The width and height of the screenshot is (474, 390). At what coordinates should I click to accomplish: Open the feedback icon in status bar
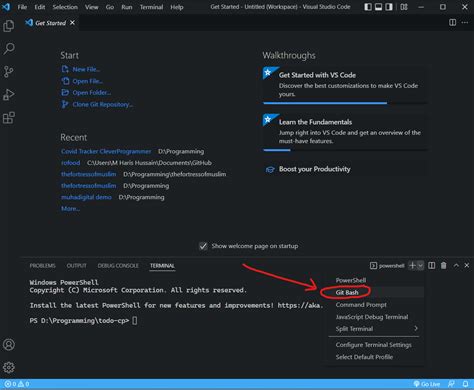click(451, 384)
